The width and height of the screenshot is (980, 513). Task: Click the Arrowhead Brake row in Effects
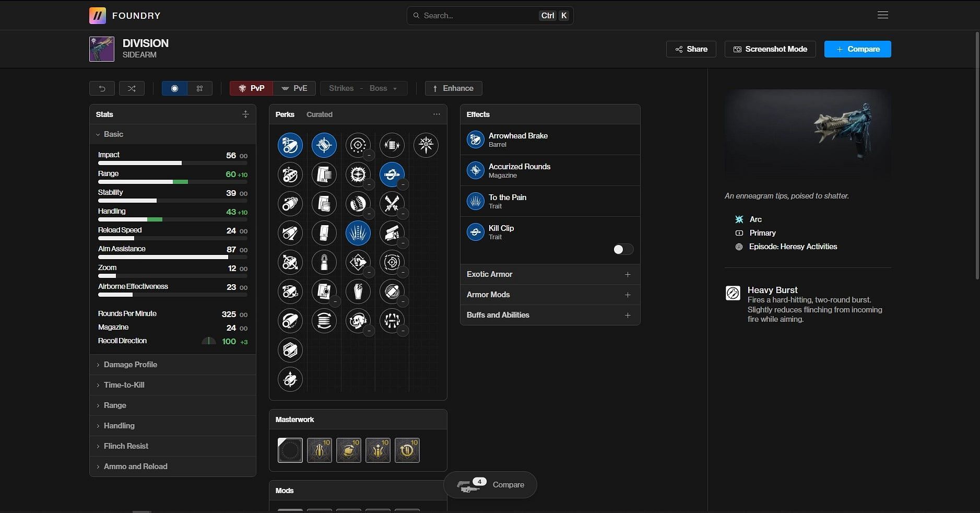pyautogui.click(x=550, y=139)
